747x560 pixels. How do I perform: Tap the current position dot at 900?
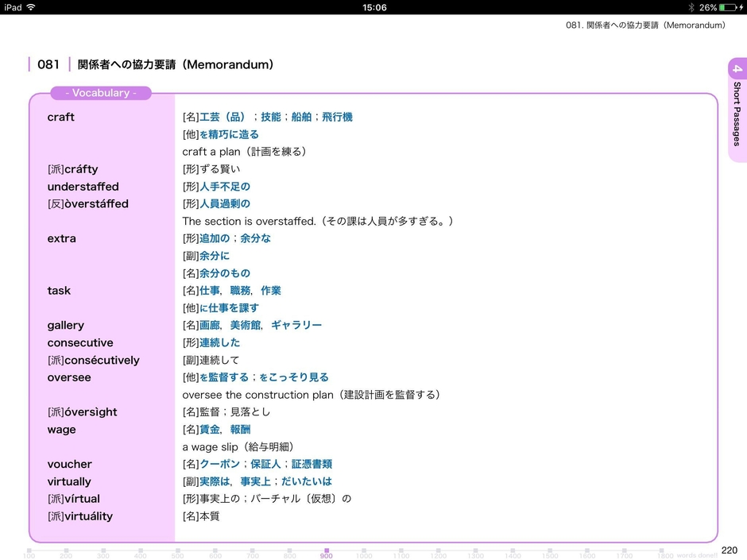coord(326,548)
